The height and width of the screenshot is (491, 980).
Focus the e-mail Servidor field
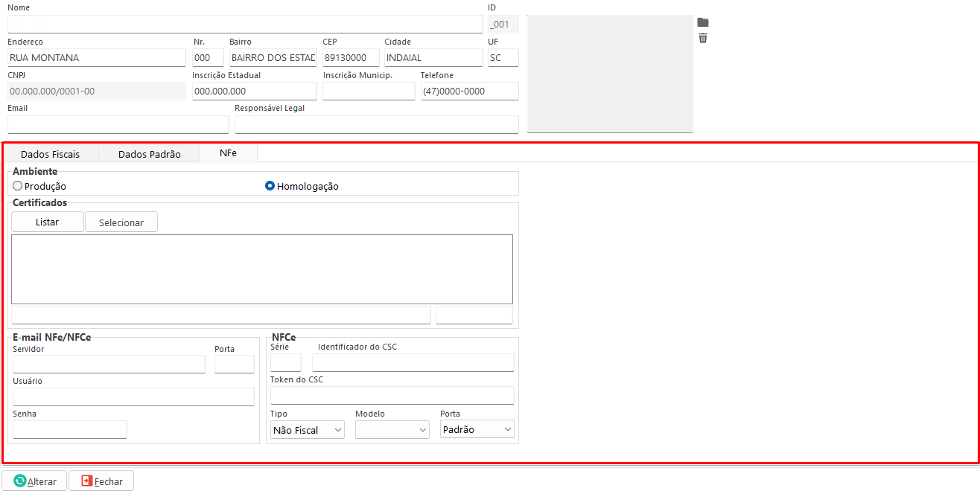tap(109, 364)
